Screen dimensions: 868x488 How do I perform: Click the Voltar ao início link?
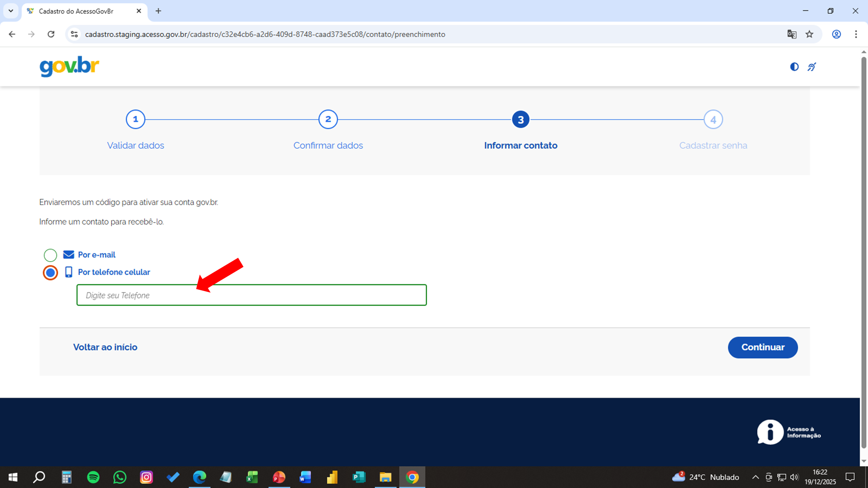105,347
